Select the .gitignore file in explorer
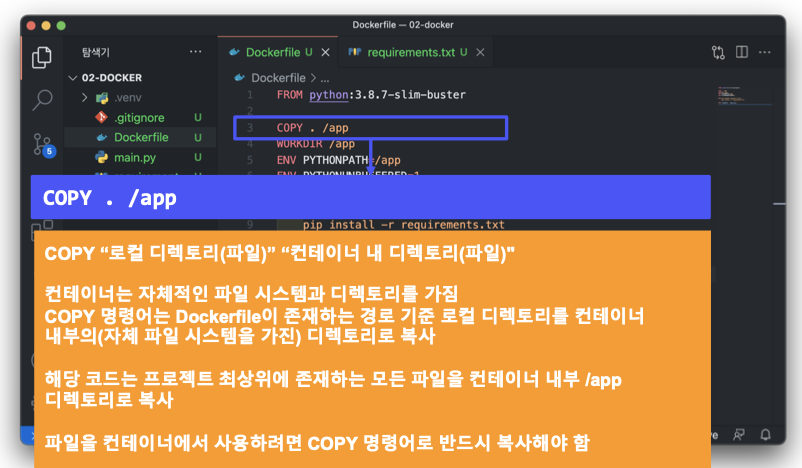The height and width of the screenshot is (468, 802). pos(140,118)
